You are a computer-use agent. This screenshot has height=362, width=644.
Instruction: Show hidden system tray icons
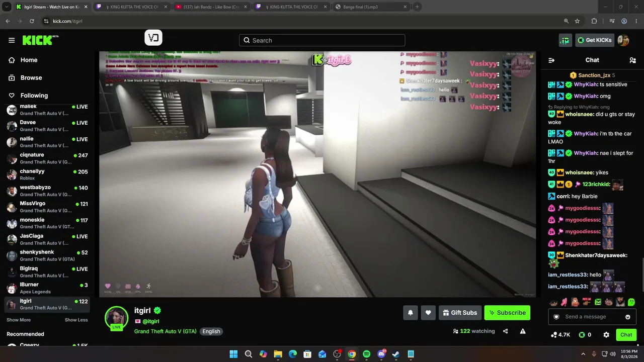click(x=583, y=354)
